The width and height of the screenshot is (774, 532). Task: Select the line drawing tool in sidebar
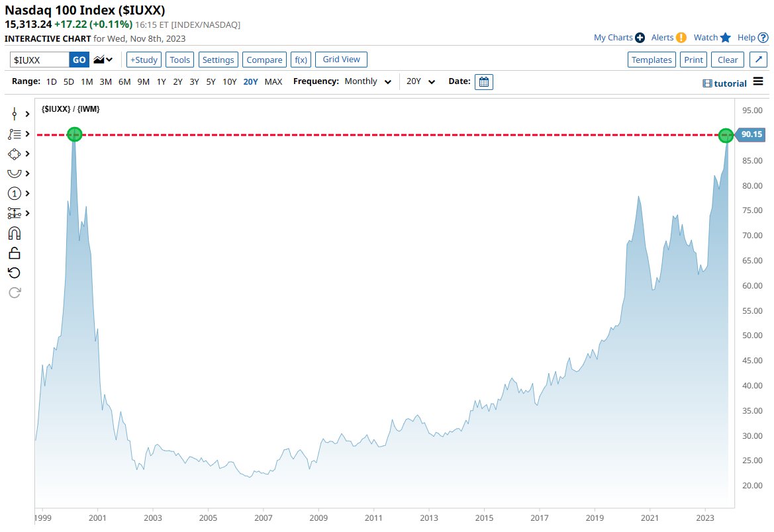(x=15, y=114)
